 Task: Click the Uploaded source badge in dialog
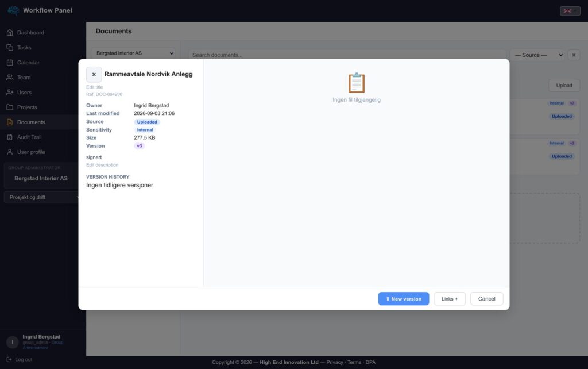147,122
